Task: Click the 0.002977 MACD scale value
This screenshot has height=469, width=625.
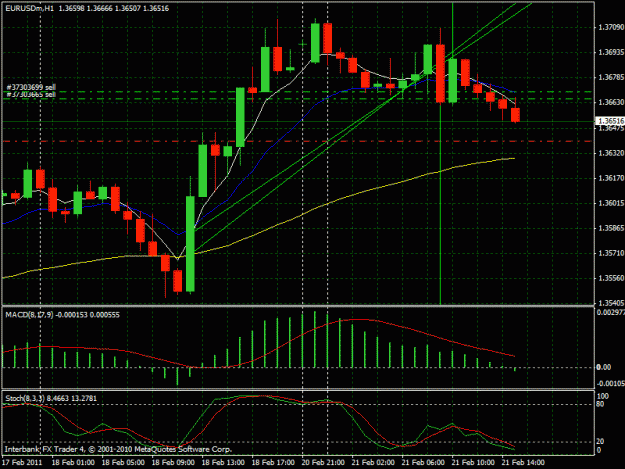Action: pos(610,312)
